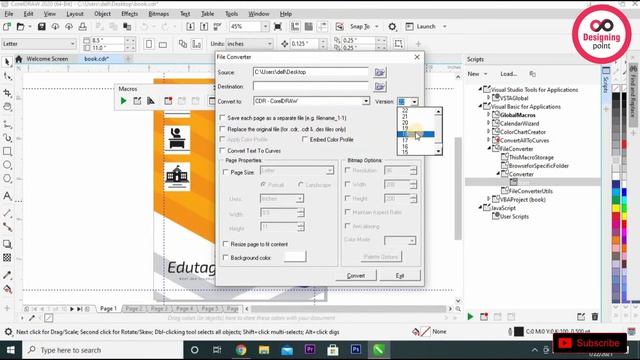This screenshot has height=360, width=640.
Task: Click the Import icon in toolbar
Action: click(x=190, y=27)
